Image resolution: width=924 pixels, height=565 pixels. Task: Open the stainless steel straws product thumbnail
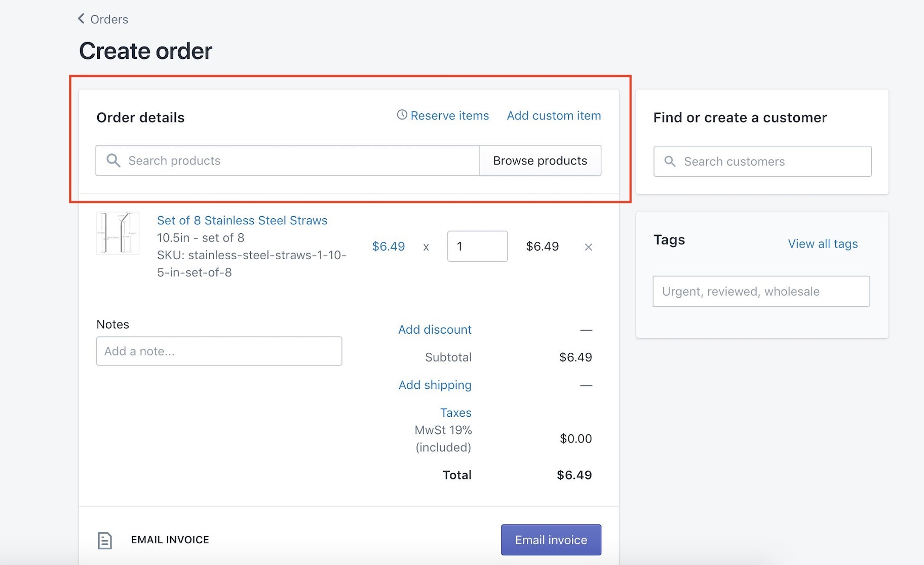coord(118,233)
